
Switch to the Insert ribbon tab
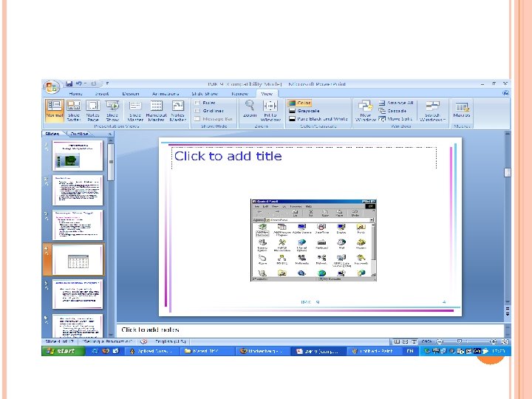[x=102, y=94]
